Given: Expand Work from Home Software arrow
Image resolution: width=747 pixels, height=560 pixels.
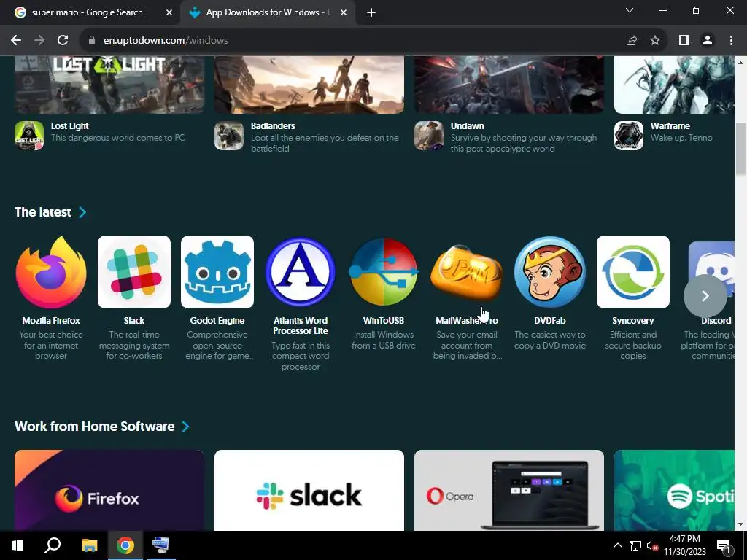Looking at the screenshot, I should pos(185,426).
